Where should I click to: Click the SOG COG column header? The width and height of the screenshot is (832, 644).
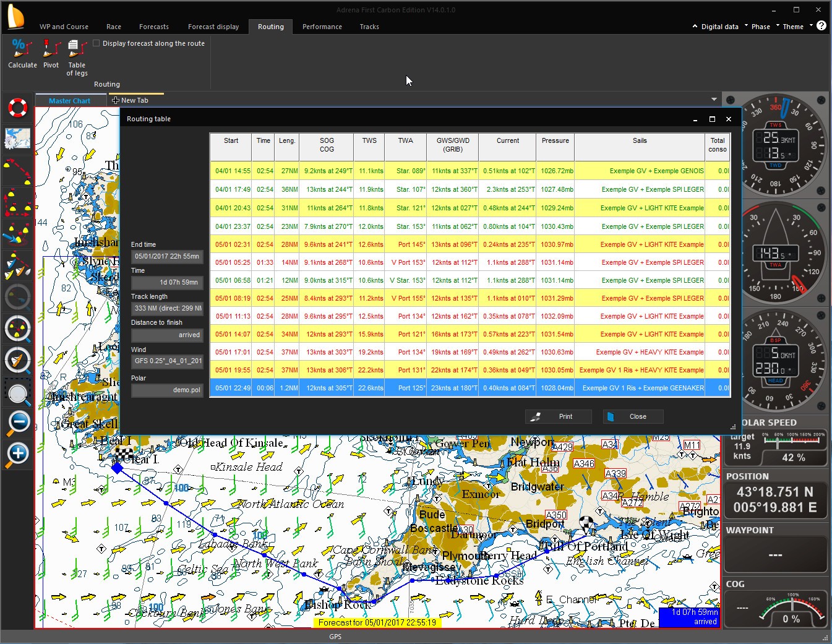[x=327, y=147]
